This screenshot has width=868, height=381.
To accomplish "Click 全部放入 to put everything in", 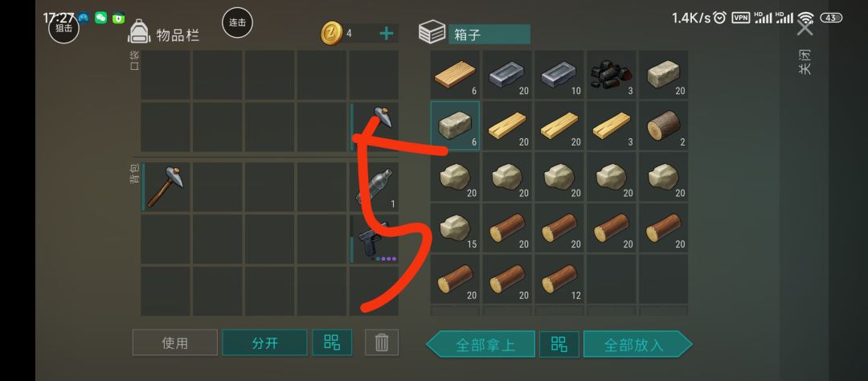I will pos(637,345).
